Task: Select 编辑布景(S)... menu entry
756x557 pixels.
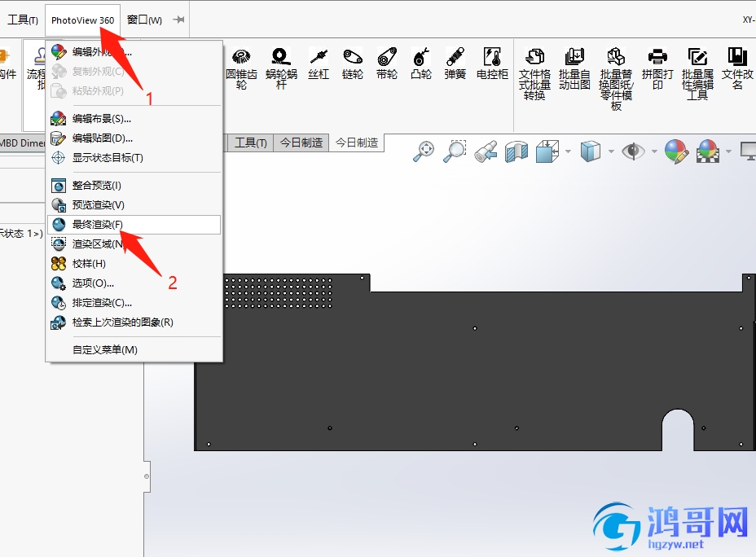Action: click(134, 119)
